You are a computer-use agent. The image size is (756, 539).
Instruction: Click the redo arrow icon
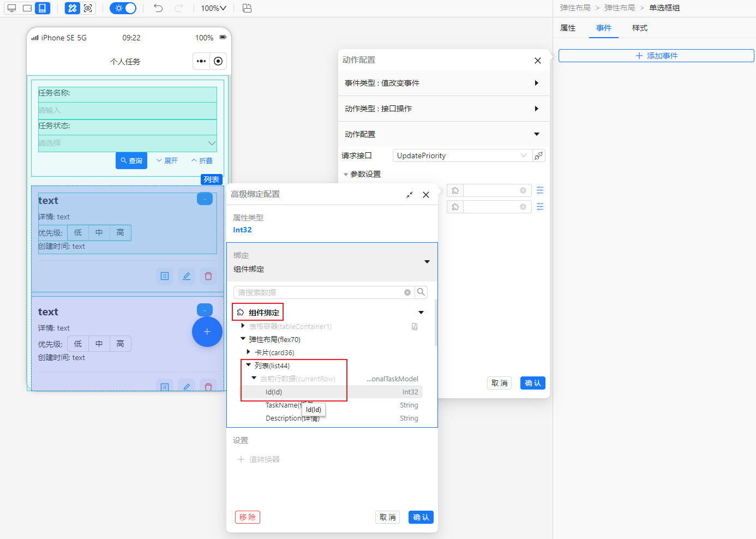click(178, 8)
